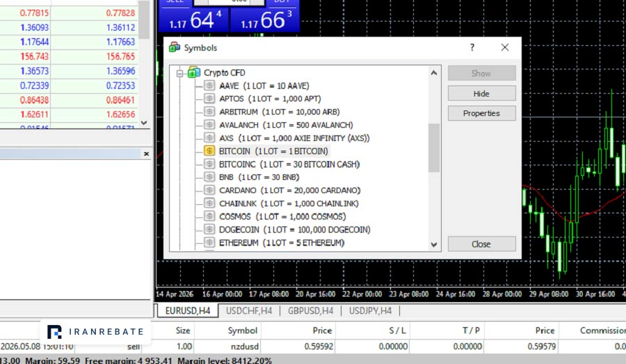Click Market Watch ask 1.62656
The width and height of the screenshot is (626, 364).
click(x=120, y=115)
